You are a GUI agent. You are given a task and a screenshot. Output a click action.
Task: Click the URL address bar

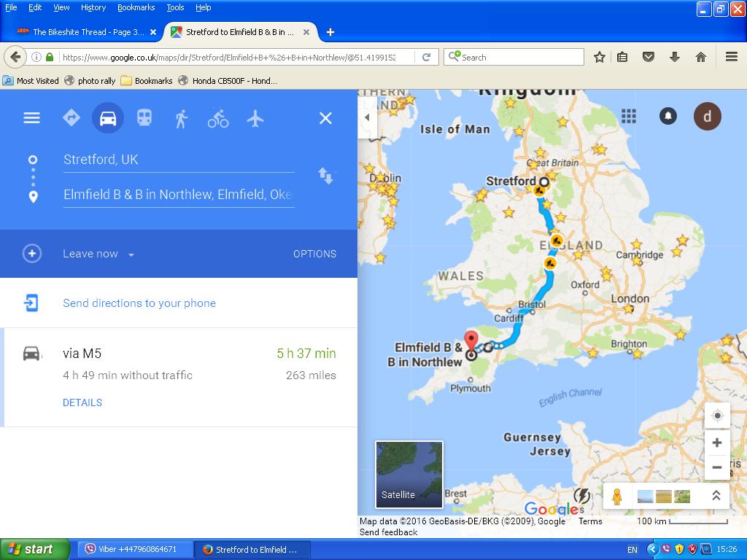point(228,57)
